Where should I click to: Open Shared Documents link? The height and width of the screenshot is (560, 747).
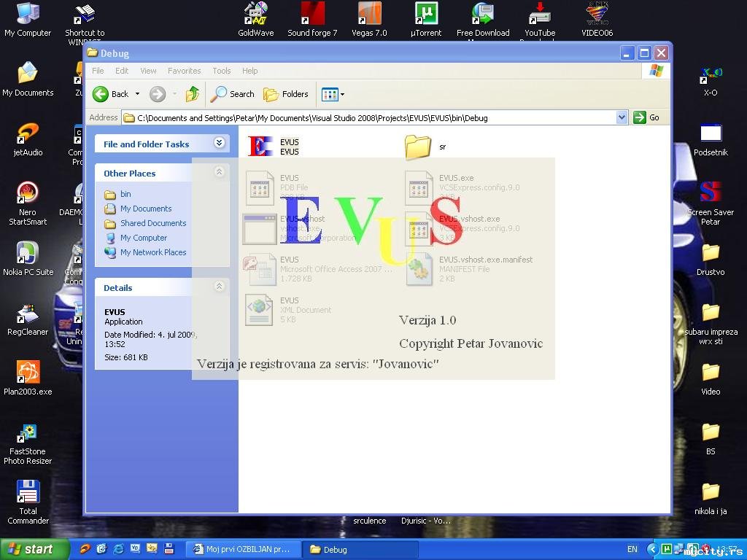coord(153,223)
